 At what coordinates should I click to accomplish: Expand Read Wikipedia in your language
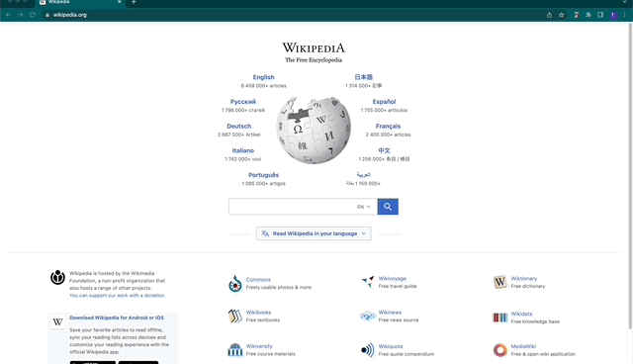click(x=314, y=233)
